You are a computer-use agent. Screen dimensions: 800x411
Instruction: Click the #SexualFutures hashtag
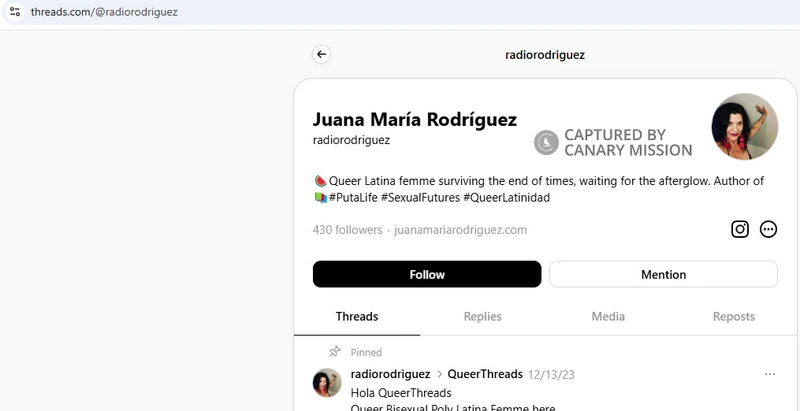[x=420, y=198]
